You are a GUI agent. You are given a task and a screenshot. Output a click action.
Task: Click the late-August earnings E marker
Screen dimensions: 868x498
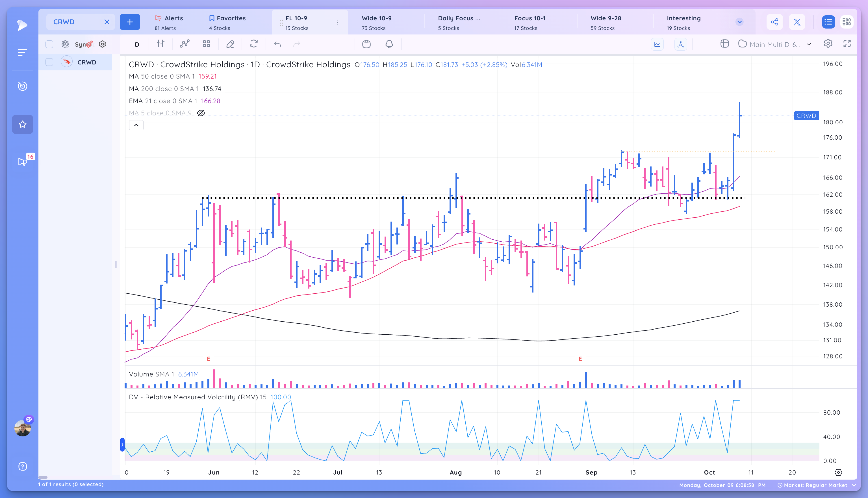(580, 359)
